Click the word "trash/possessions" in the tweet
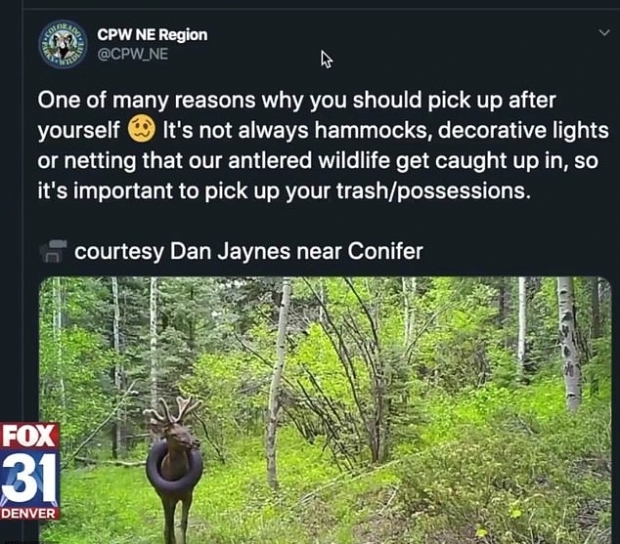This screenshot has height=544, width=620. (x=432, y=191)
